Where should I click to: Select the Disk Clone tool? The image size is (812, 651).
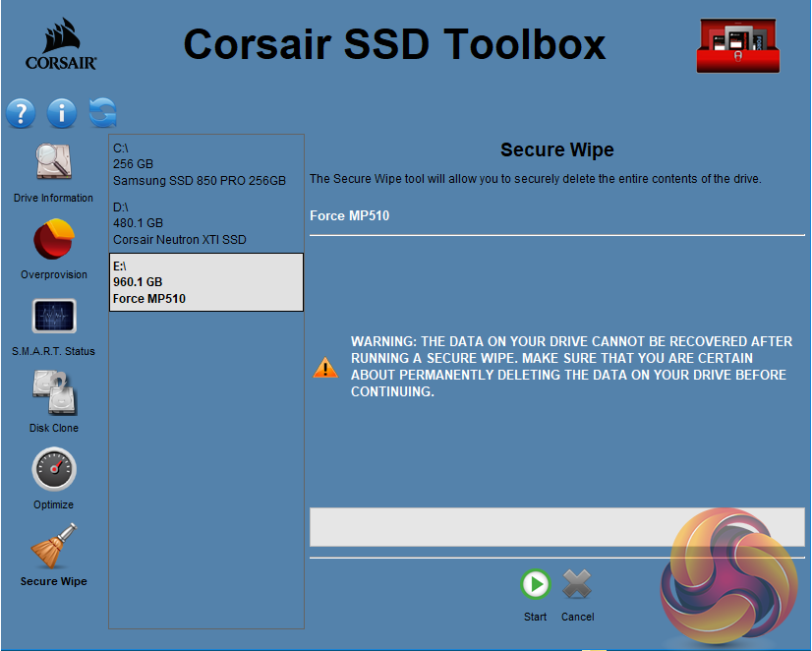coord(54,392)
